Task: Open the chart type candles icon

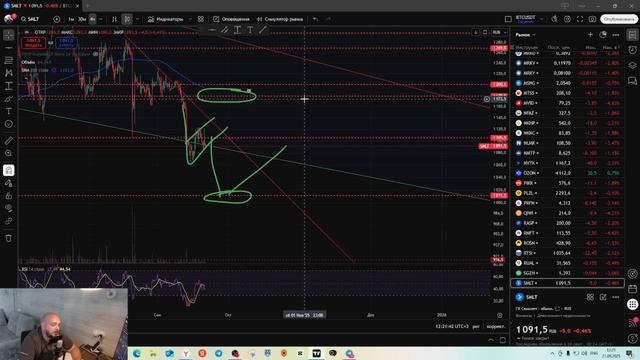Action: [x=127, y=19]
